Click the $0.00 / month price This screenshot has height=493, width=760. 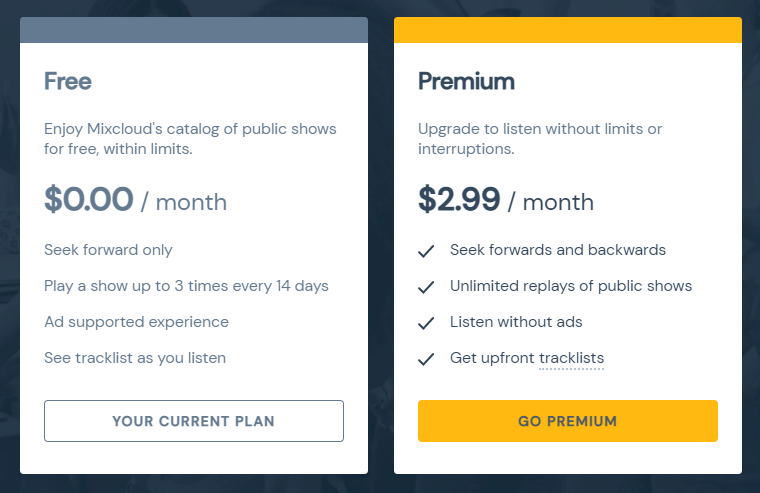coord(135,200)
